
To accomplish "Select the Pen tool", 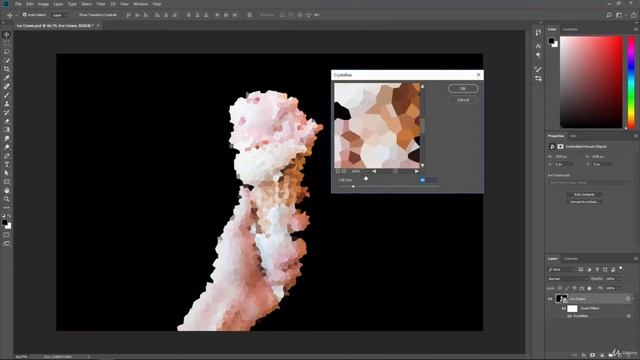I will click(7, 156).
